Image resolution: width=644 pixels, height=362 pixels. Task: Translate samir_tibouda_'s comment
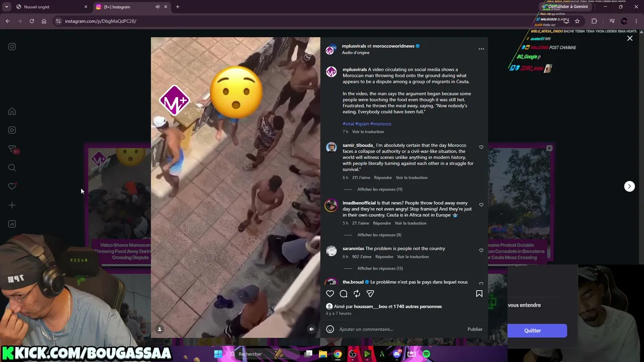click(x=412, y=177)
